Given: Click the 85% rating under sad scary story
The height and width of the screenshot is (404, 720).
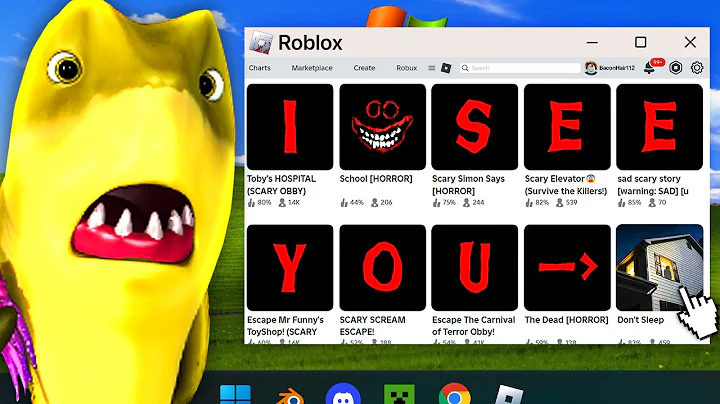Looking at the screenshot, I should [x=634, y=202].
